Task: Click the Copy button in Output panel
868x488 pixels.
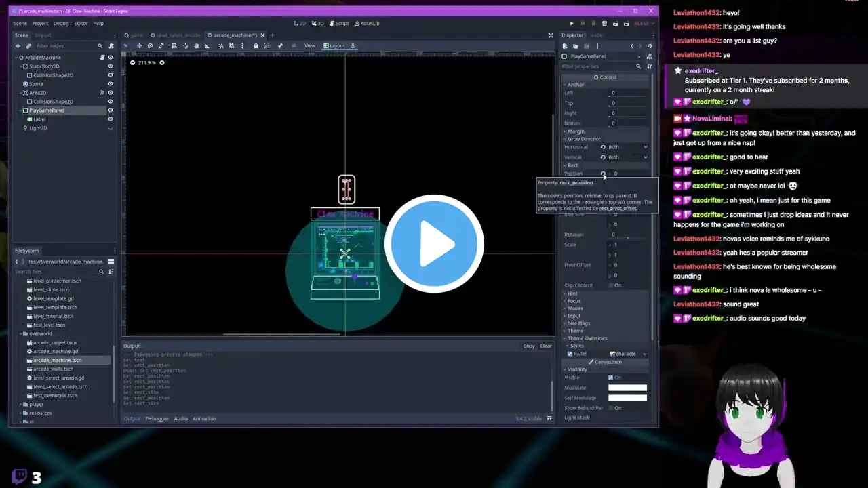Action: click(529, 346)
